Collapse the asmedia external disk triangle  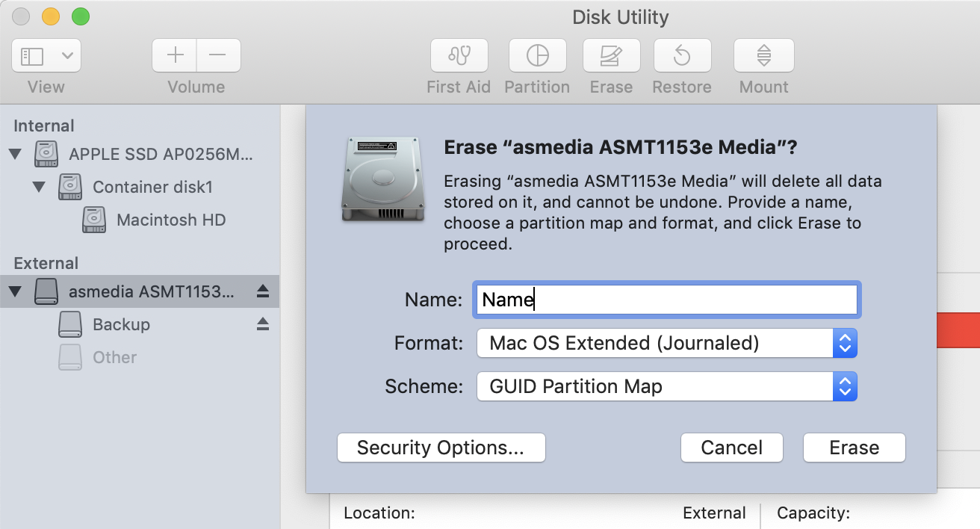coord(16,291)
